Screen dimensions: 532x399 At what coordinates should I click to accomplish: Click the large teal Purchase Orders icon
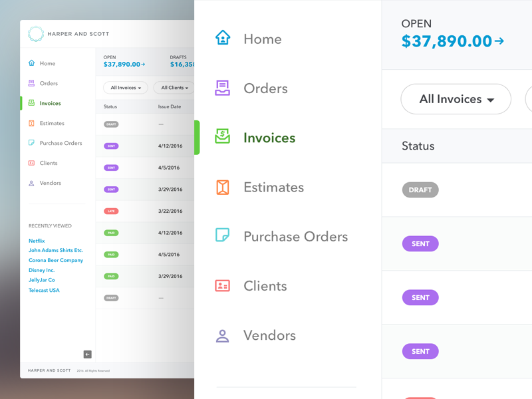point(223,235)
